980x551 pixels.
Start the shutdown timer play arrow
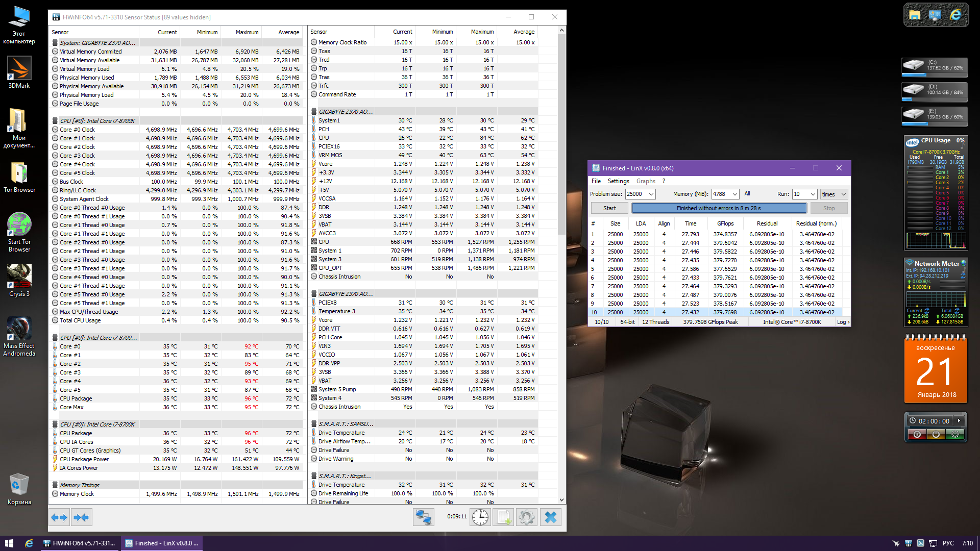point(959,421)
